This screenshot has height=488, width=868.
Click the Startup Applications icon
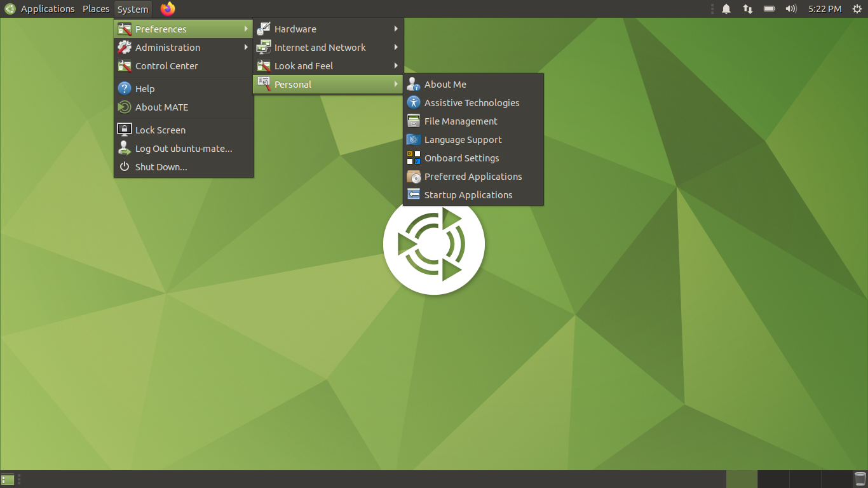(x=414, y=195)
